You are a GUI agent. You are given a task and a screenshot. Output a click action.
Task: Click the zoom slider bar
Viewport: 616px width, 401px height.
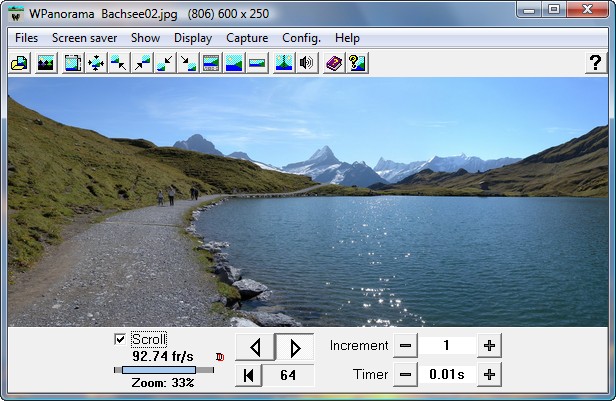pos(164,370)
